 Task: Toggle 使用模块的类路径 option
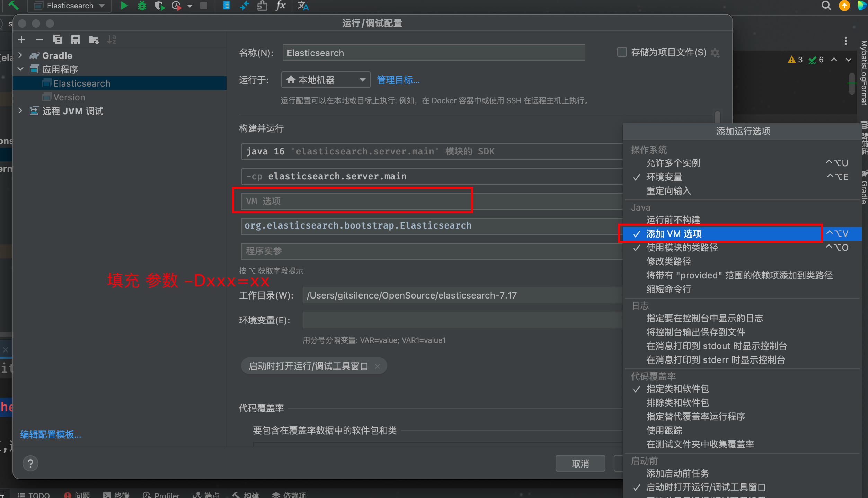[682, 248]
